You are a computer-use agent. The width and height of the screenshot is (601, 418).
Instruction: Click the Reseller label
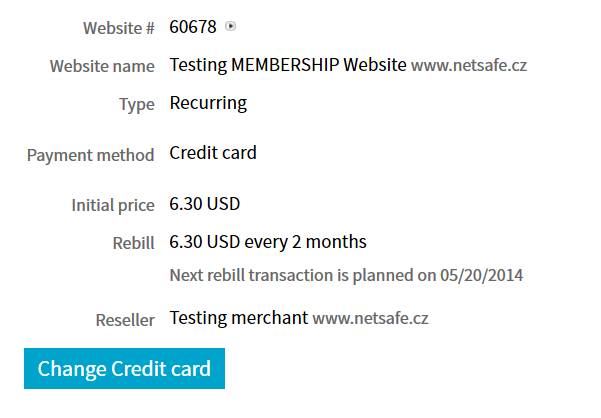[125, 320]
